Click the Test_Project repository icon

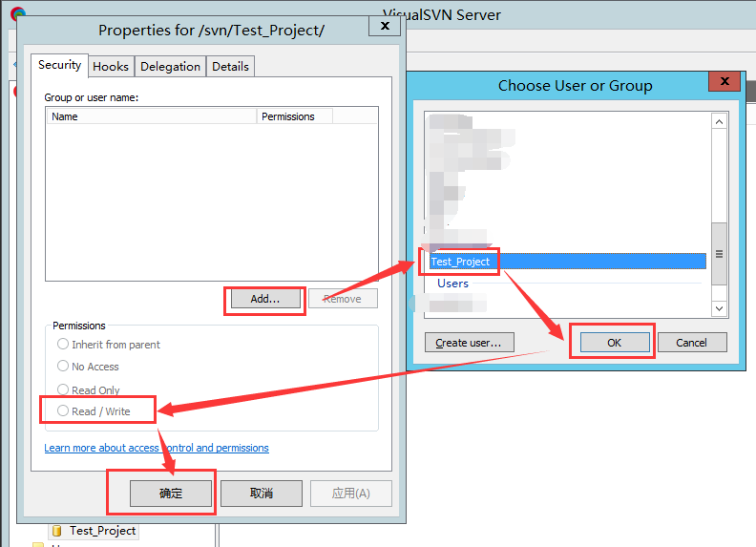[57, 531]
